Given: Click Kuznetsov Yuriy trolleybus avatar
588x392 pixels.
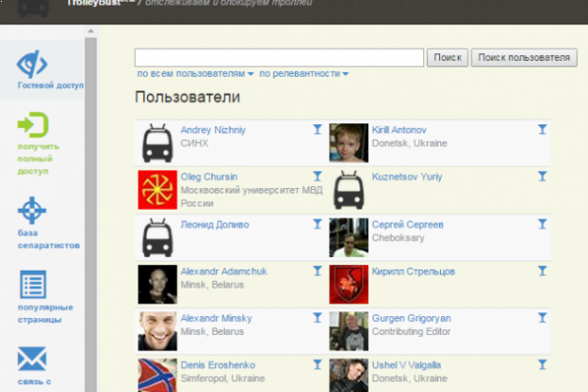Looking at the screenshot, I should pos(348,190).
